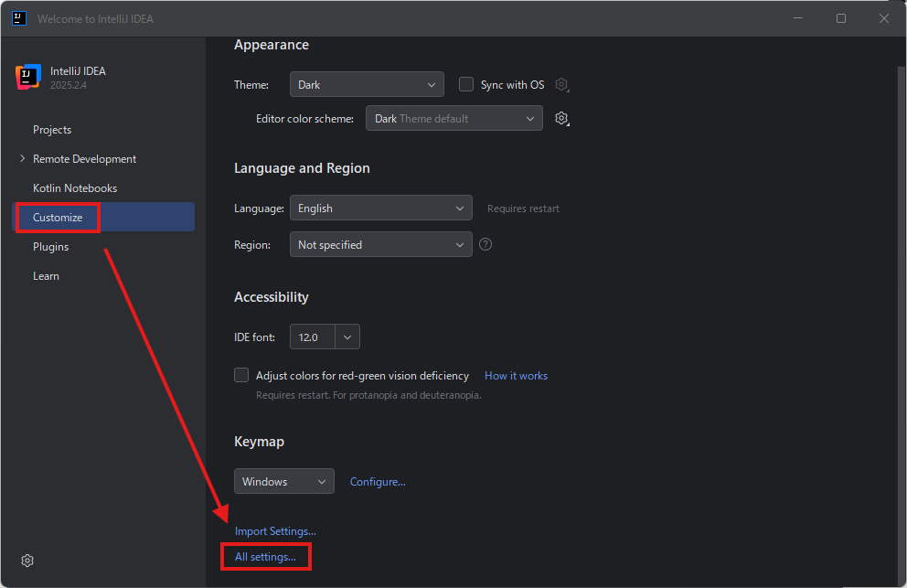The height and width of the screenshot is (588, 907).
Task: Expand the Remote Development tree item
Action: (x=23, y=158)
